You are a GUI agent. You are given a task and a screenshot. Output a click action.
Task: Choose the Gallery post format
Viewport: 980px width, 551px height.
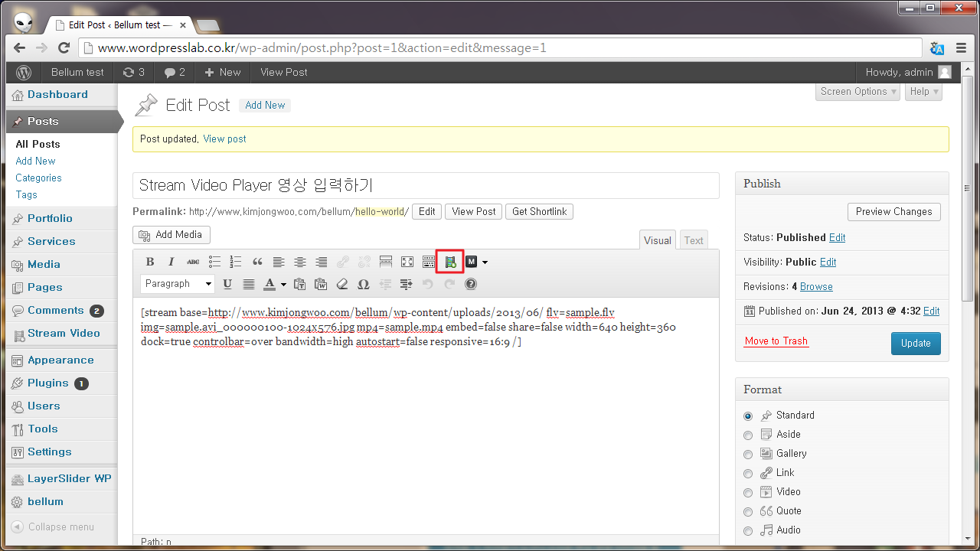pos(748,454)
